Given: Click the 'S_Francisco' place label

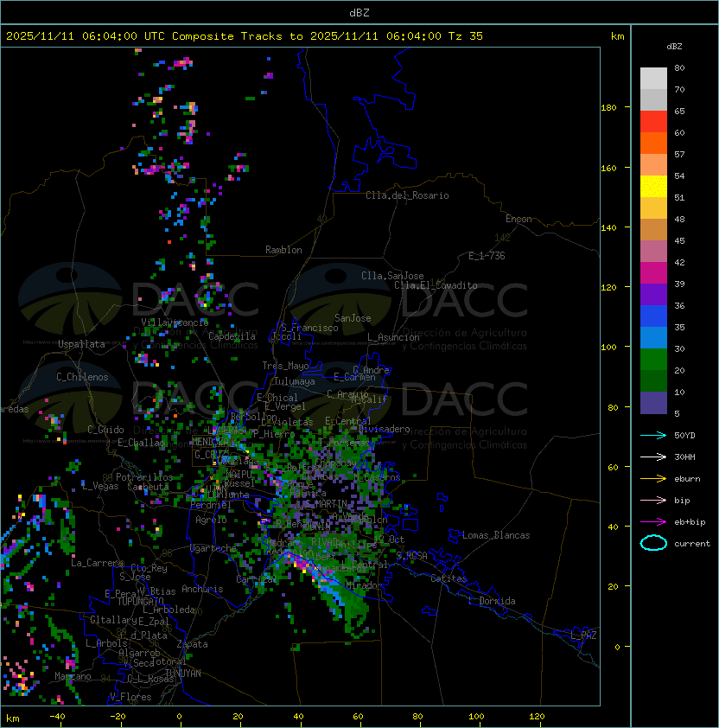Looking at the screenshot, I should pyautogui.click(x=309, y=328).
